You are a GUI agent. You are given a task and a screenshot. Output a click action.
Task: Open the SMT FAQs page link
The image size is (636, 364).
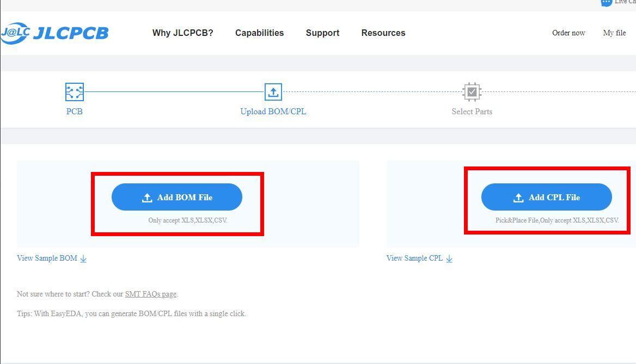tap(151, 294)
